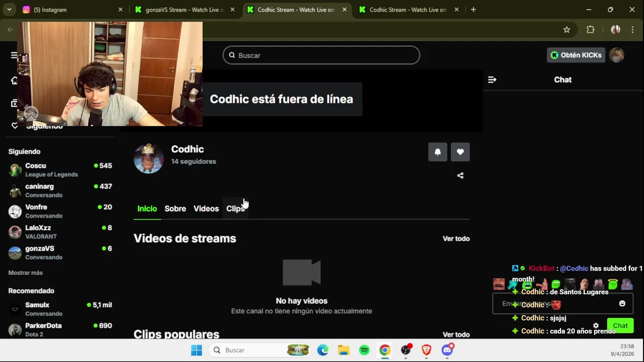Click Codhic's channel avatar

148,159
